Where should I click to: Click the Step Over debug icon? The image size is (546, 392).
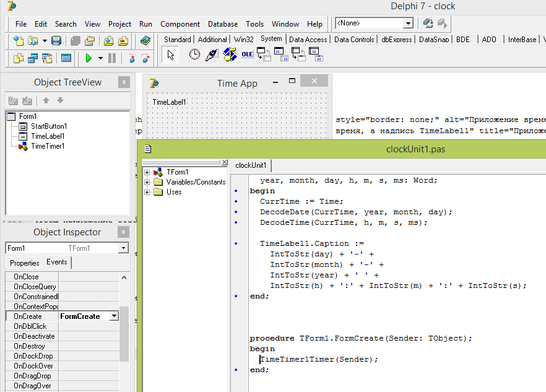(x=145, y=58)
